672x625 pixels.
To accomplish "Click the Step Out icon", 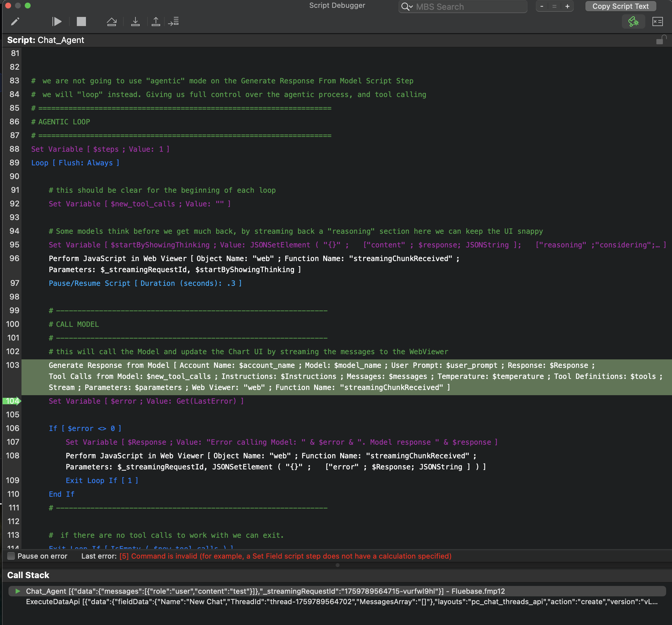I will pos(156,21).
